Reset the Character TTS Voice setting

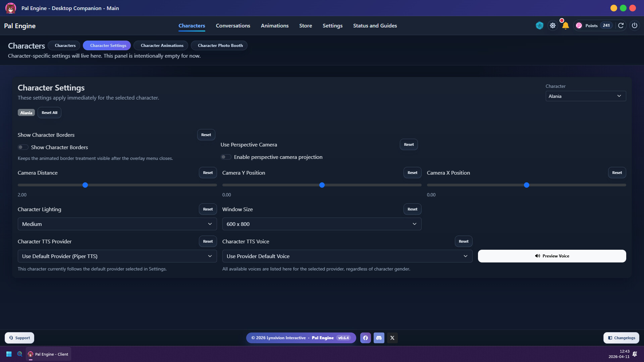464,241
